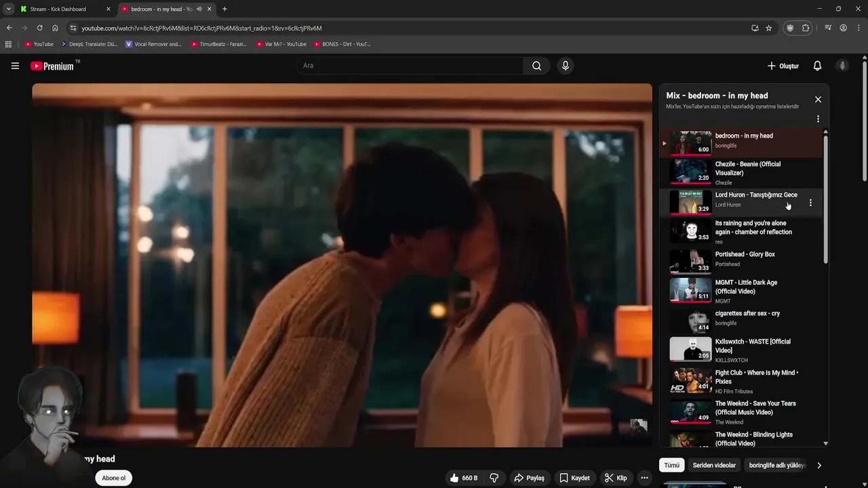Open YouTube notifications bell
This screenshot has height=488, width=868.
click(817, 66)
